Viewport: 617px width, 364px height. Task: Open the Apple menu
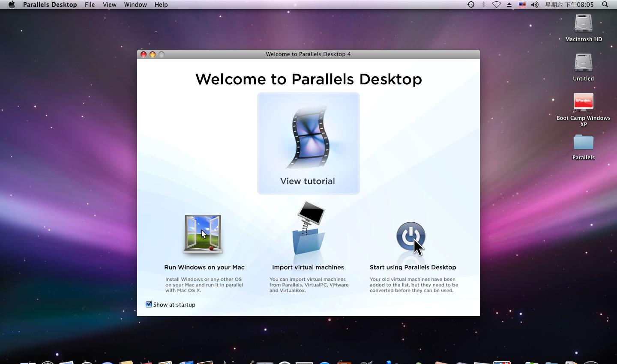click(12, 5)
